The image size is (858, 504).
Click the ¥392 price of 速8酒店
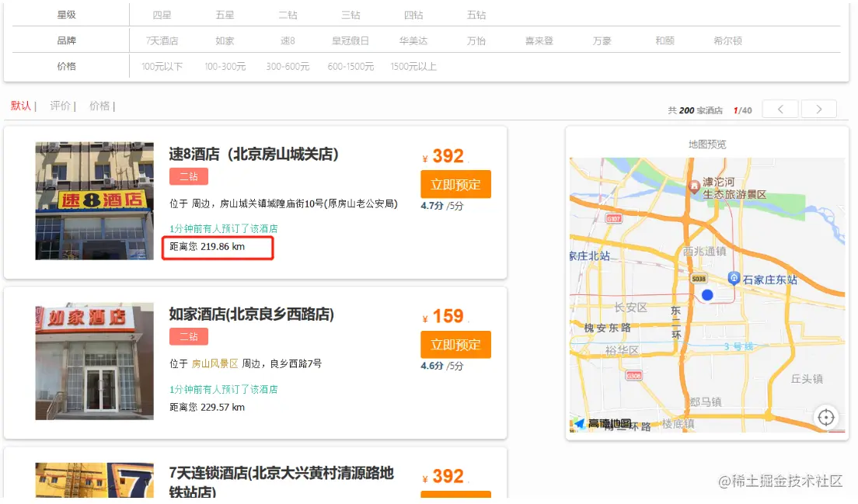(x=443, y=156)
